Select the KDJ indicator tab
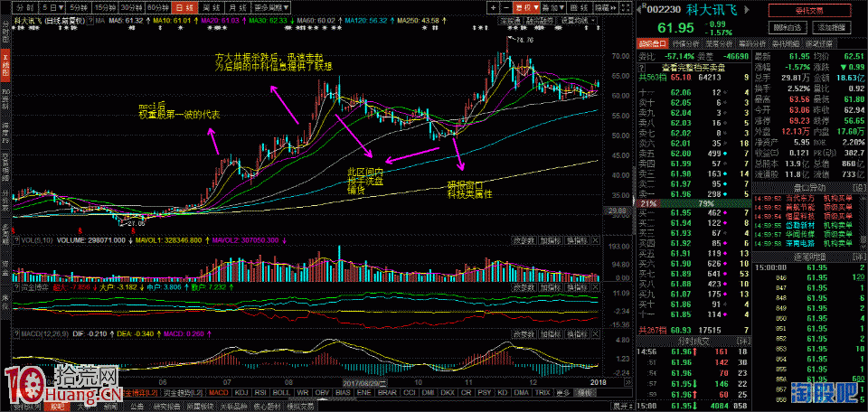The width and height of the screenshot is (868, 412). tap(241, 392)
